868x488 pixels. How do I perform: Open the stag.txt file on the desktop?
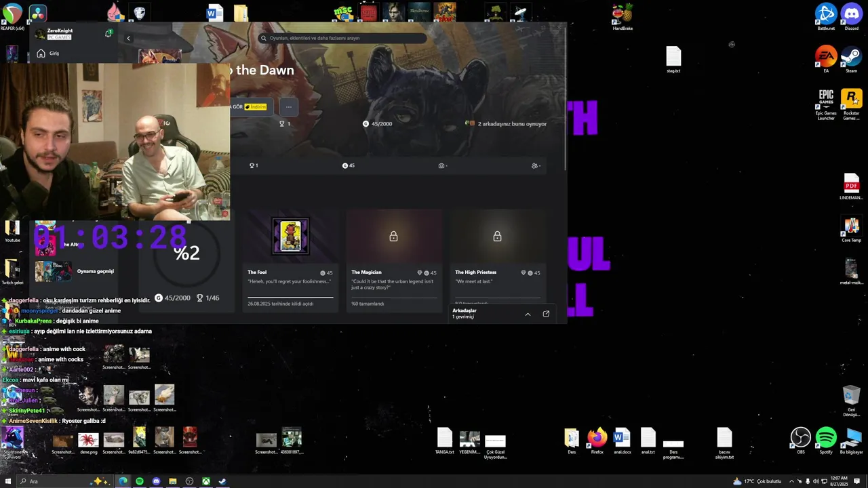click(673, 59)
